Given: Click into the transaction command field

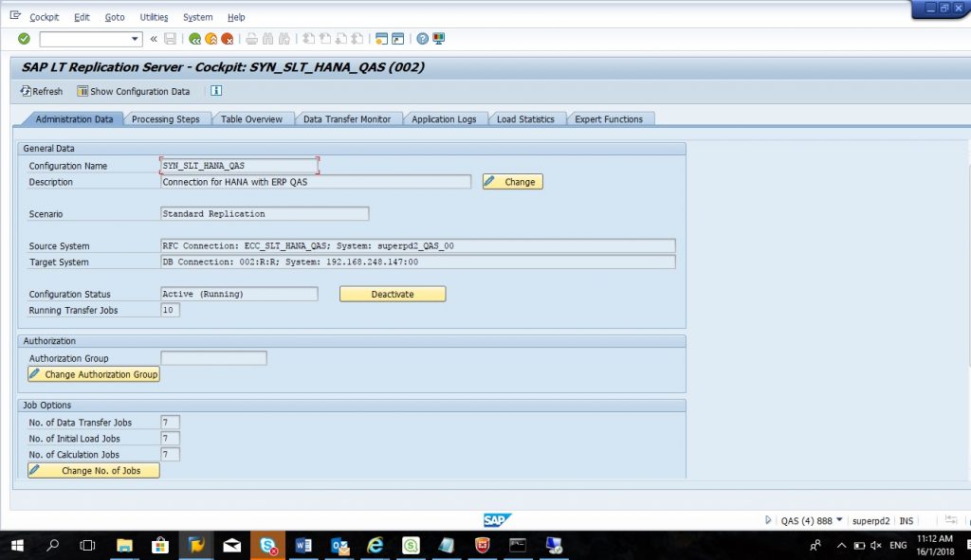Looking at the screenshot, I should click(85, 39).
